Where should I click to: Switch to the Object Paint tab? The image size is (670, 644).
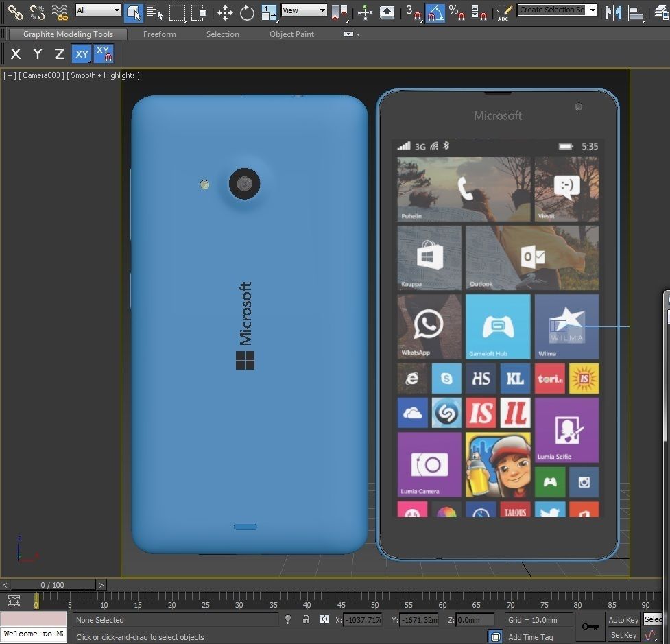coord(291,34)
